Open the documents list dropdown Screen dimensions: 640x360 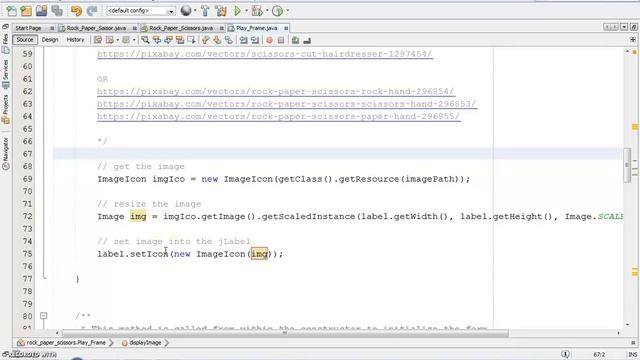click(624, 27)
